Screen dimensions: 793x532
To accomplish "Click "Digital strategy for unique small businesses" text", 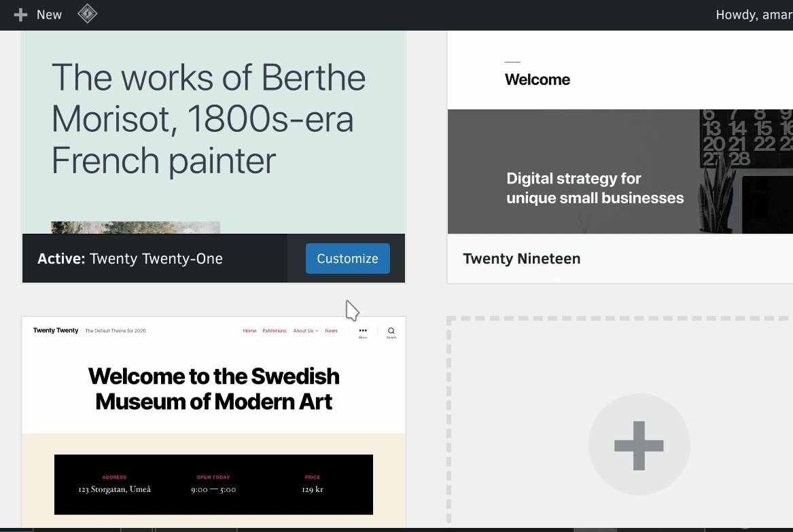I will pos(595,188).
